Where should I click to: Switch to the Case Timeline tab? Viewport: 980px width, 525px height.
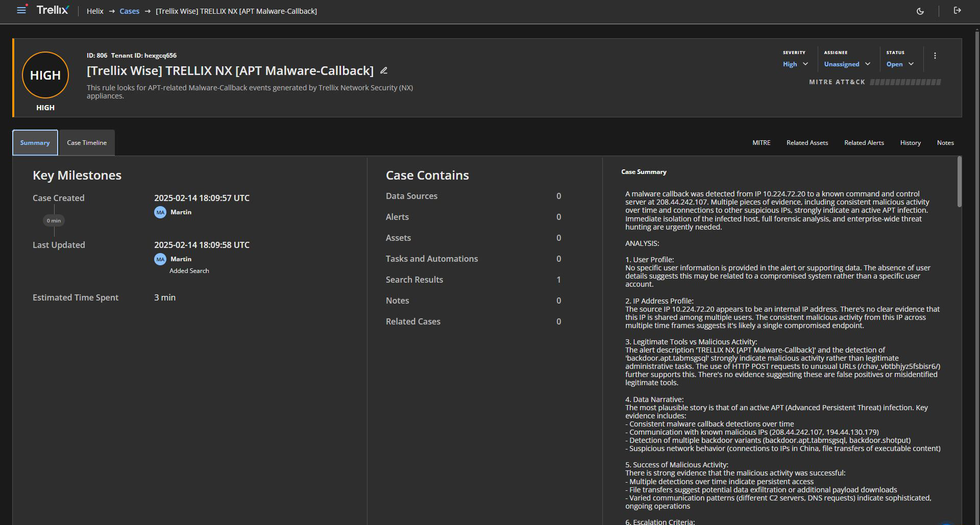click(x=87, y=143)
